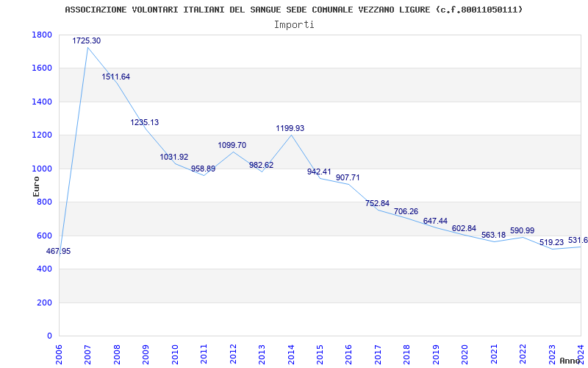
Task: Click the 2020 x-axis year label
Action: coord(465,354)
